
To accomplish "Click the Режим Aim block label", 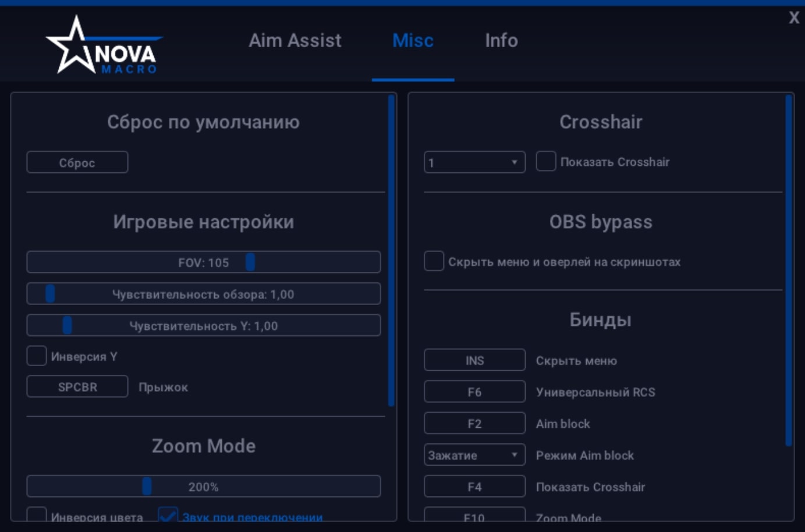I will point(585,455).
